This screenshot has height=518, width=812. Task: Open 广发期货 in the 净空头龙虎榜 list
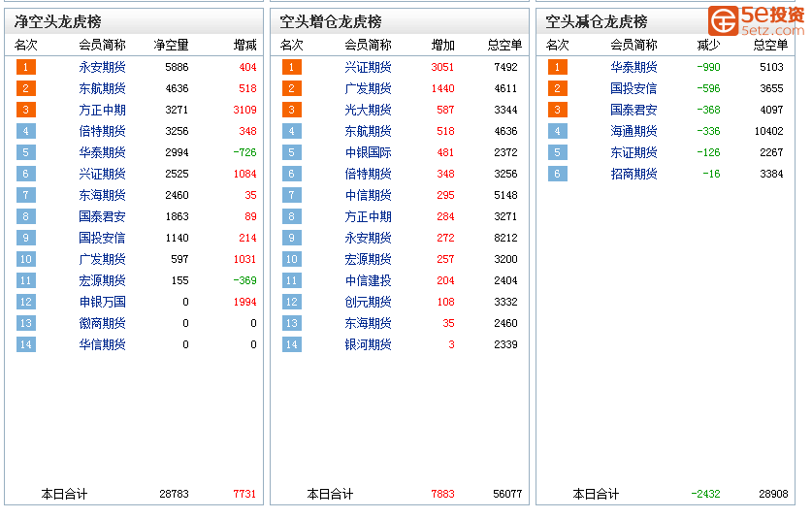pyautogui.click(x=102, y=259)
